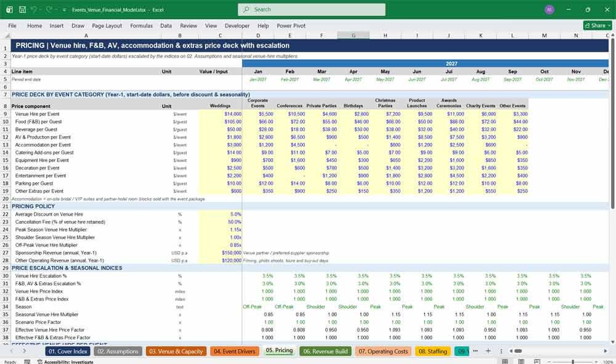Image resolution: width=616 pixels, height=364 pixels.
Task: Select the Other Operating Revenue $120,000 cell
Action: pyautogui.click(x=221, y=261)
